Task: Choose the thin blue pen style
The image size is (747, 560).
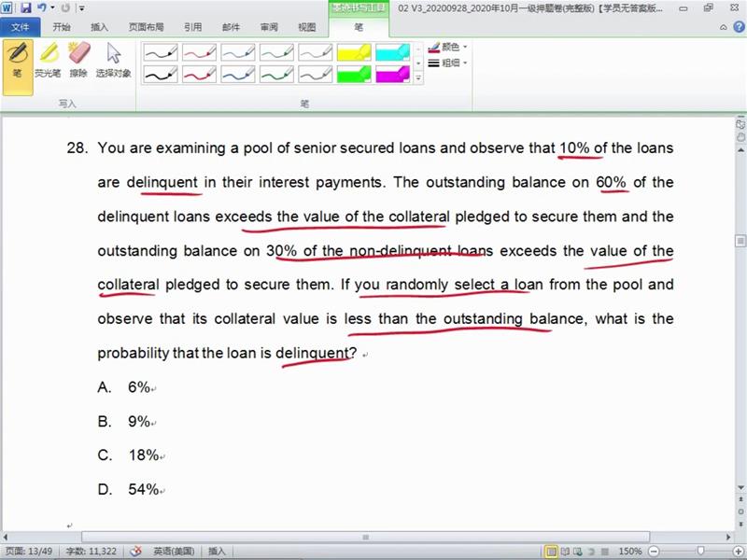Action: [x=238, y=52]
